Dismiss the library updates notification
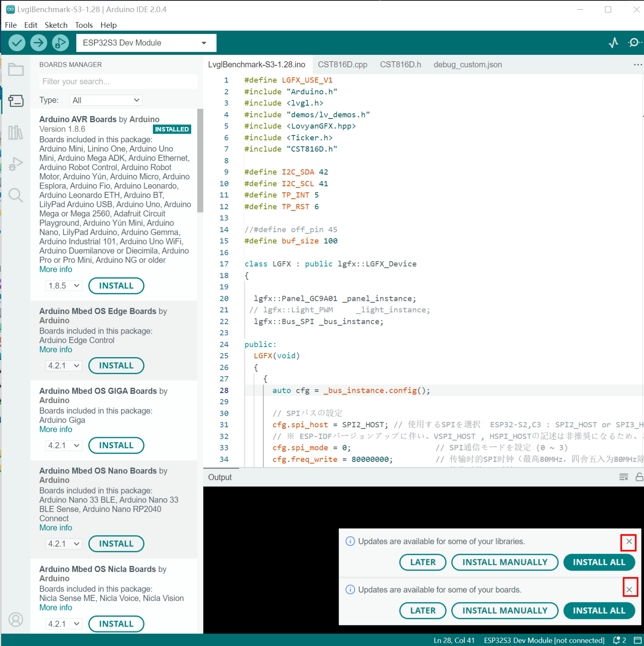The height and width of the screenshot is (646, 644). click(629, 542)
